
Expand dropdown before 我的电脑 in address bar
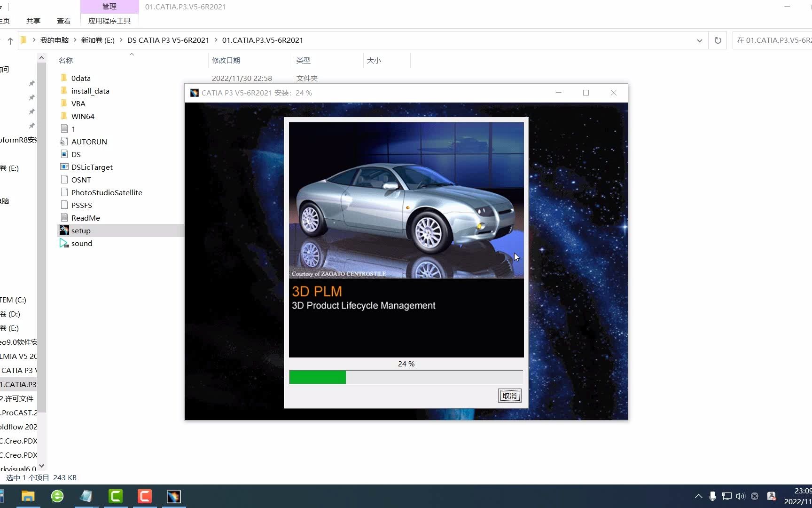(34, 40)
